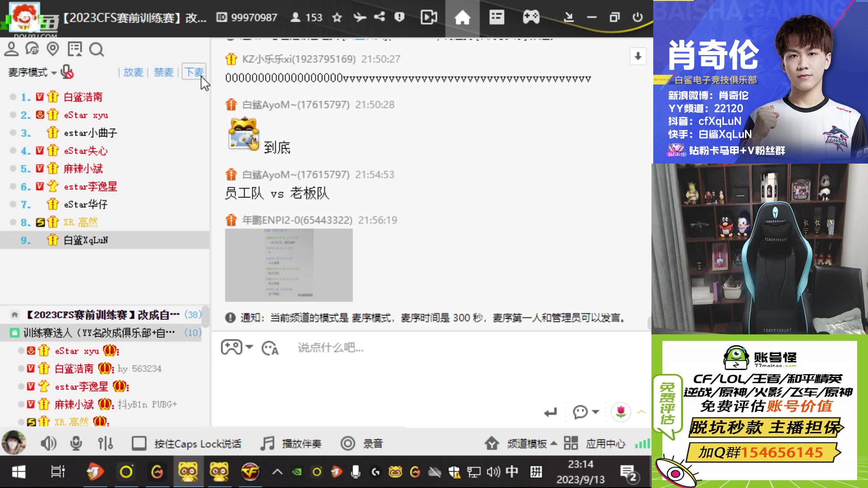This screenshot has height=488, width=868.
Task: Open the notes list icon in sidebar
Action: pyautogui.click(x=75, y=49)
